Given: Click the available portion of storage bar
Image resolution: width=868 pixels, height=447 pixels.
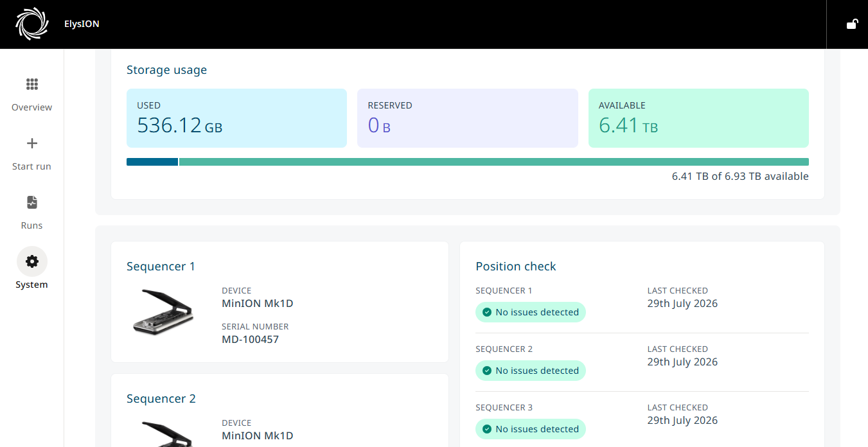Looking at the screenshot, I should pyautogui.click(x=494, y=162).
